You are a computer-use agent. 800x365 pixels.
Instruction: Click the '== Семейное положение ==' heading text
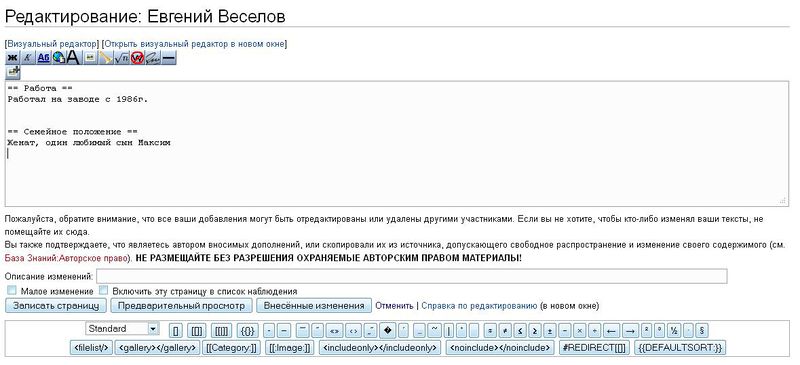click(x=72, y=132)
